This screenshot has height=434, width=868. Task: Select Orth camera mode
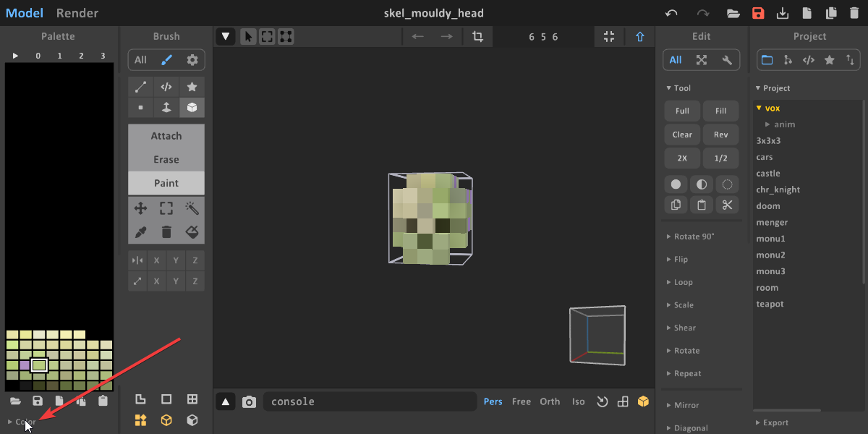[550, 401]
